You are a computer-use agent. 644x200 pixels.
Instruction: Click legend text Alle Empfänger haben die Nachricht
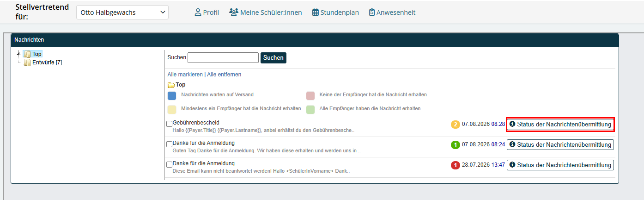(370, 108)
